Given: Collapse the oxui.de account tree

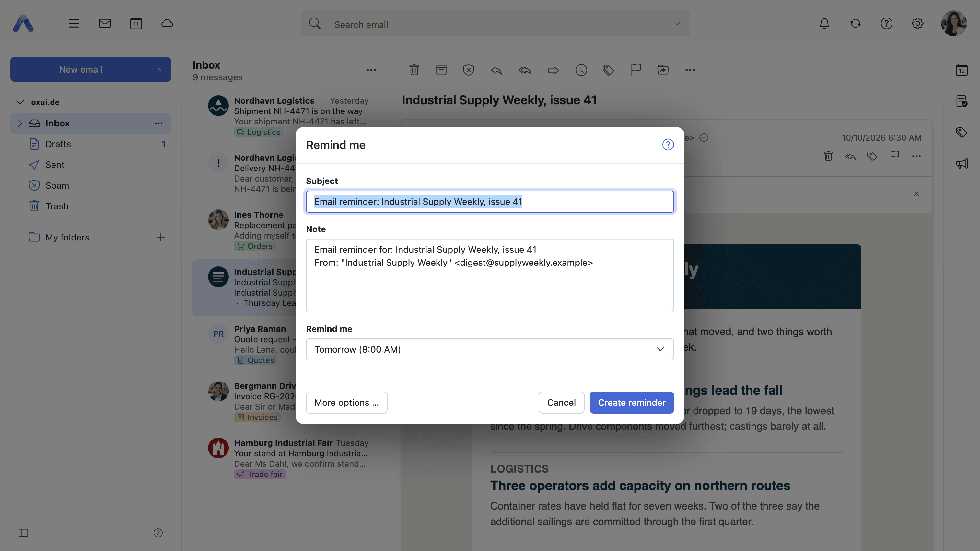Looking at the screenshot, I should [x=20, y=102].
